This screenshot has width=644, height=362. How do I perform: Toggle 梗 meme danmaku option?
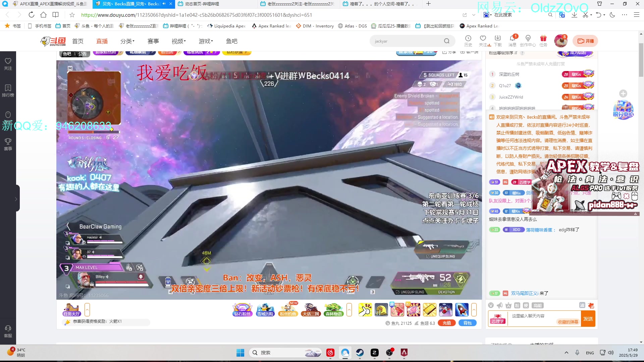[x=526, y=305]
